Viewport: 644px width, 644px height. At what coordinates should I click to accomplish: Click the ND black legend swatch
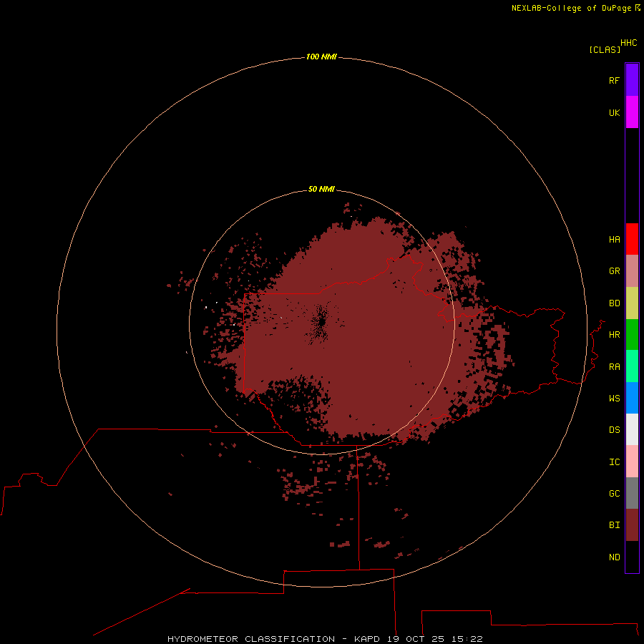[632, 557]
